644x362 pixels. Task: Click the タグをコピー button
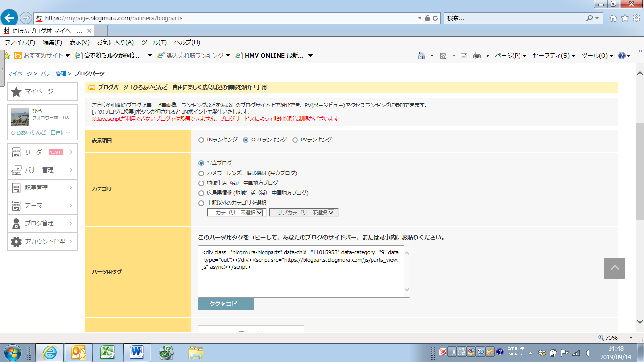(226, 304)
